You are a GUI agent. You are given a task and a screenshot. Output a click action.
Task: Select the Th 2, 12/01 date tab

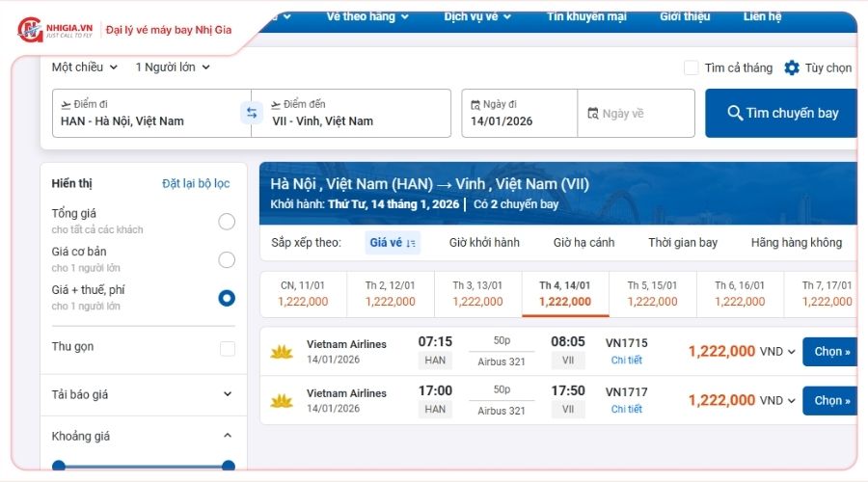point(391,294)
